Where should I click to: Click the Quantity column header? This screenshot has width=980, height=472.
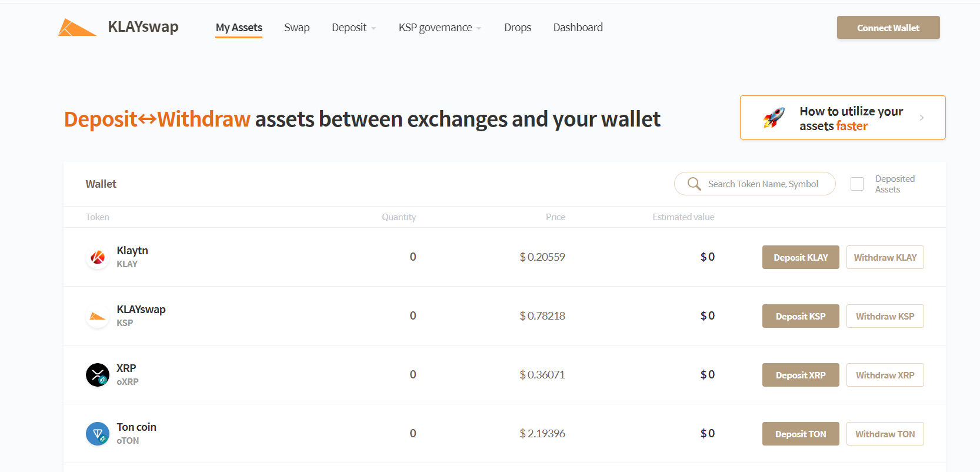(x=399, y=217)
